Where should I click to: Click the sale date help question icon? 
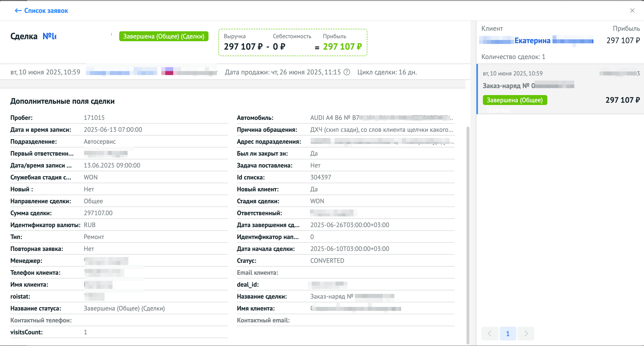click(x=347, y=72)
